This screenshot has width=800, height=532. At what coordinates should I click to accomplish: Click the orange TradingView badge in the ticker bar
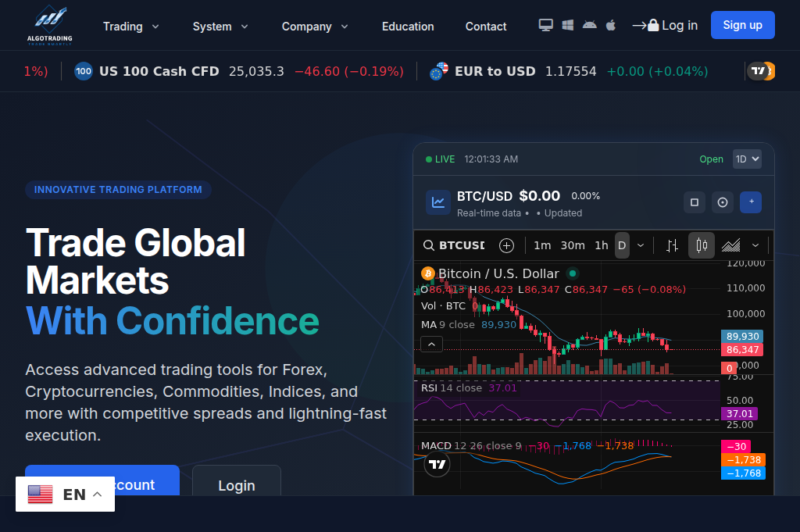click(760, 71)
